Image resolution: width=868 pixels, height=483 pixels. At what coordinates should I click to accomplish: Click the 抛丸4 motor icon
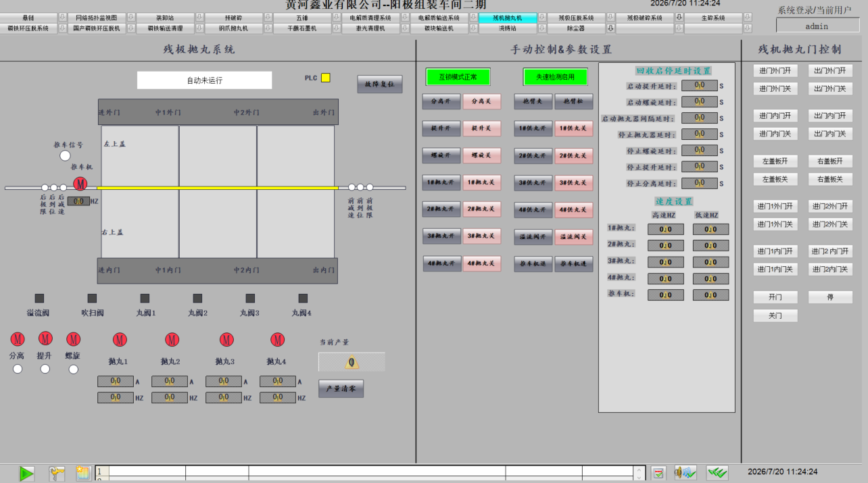(277, 339)
